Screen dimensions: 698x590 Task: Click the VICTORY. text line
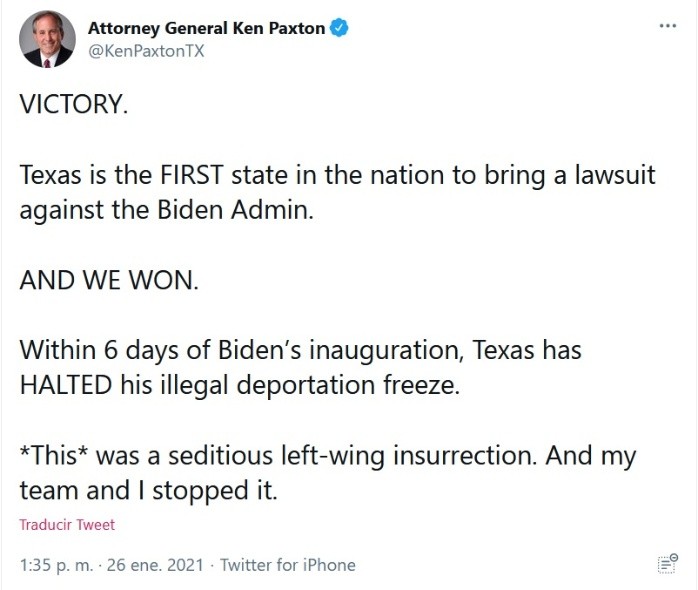coord(74,105)
